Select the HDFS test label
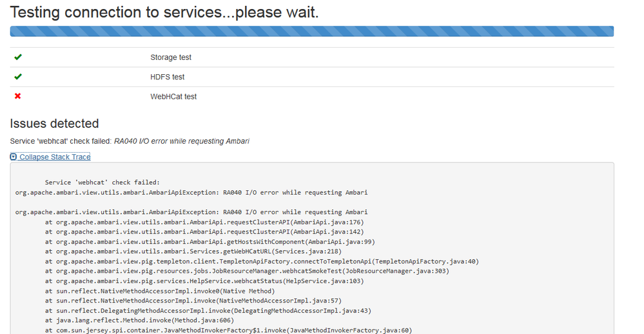 click(x=168, y=77)
